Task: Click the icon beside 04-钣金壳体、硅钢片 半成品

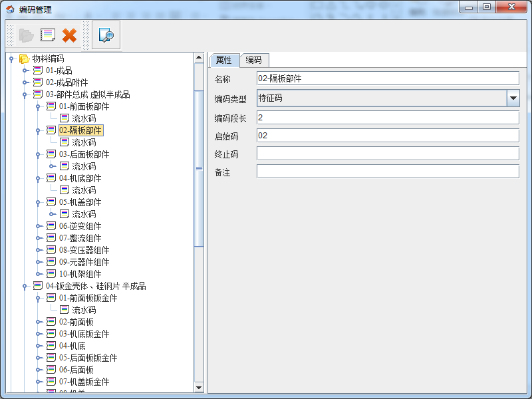Action: 38,286
